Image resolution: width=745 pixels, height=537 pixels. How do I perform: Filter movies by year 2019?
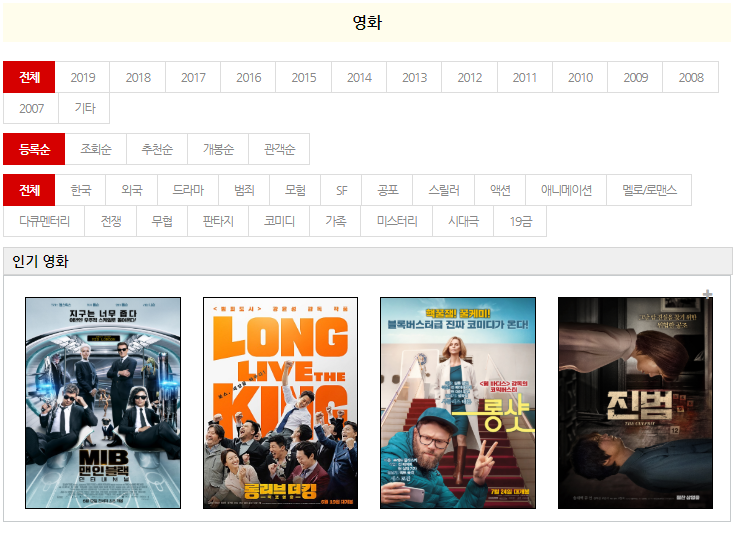(83, 77)
